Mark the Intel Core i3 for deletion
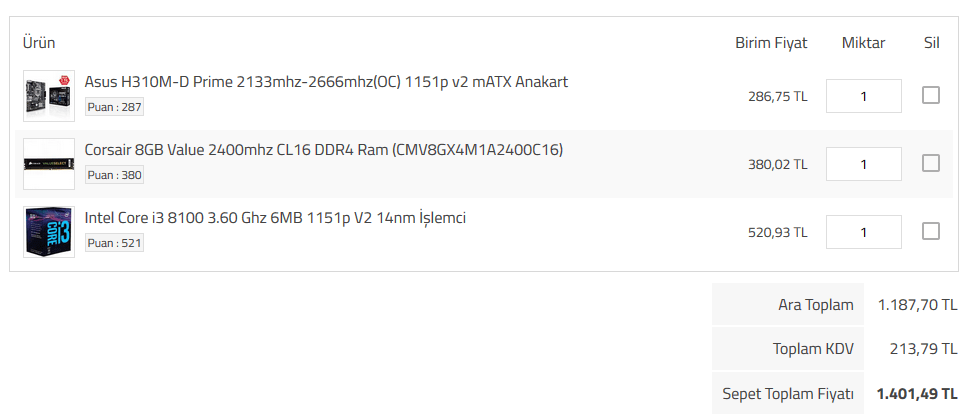This screenshot has height=416, width=967. [x=931, y=231]
